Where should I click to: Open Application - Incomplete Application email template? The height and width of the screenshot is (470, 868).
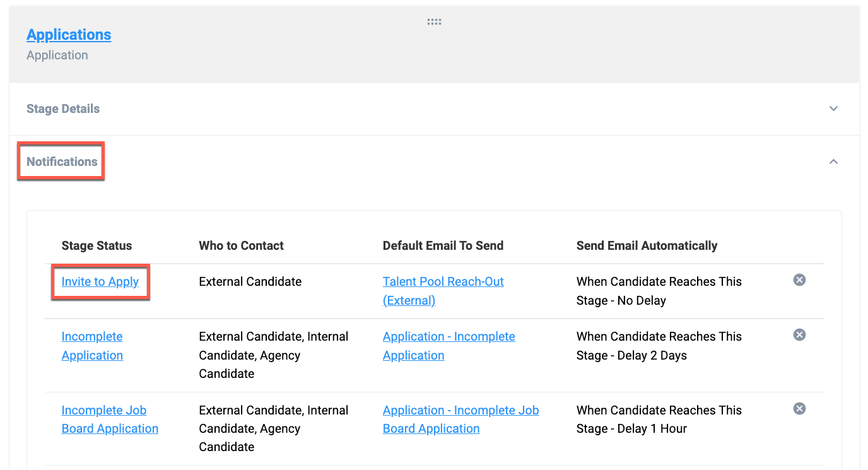(x=449, y=346)
